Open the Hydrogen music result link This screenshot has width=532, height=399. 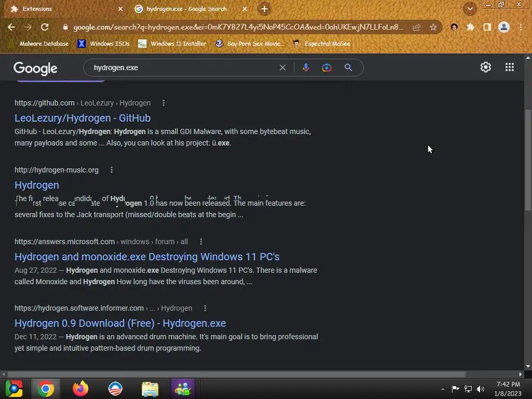pos(37,185)
